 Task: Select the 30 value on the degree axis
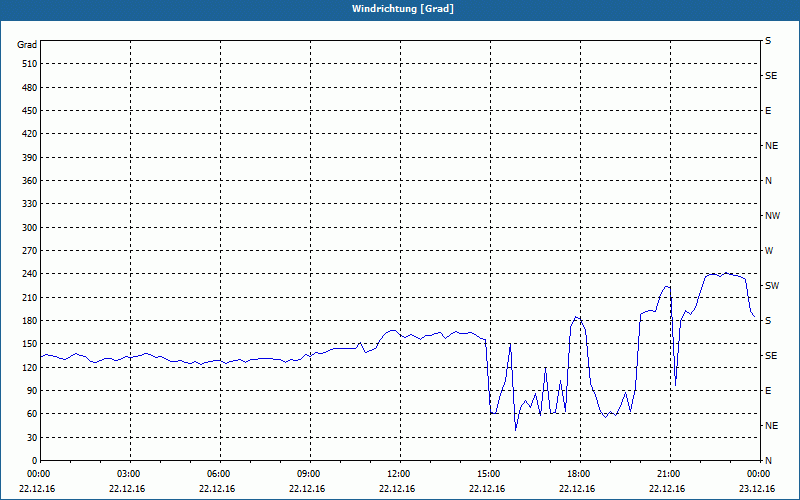(x=31, y=438)
